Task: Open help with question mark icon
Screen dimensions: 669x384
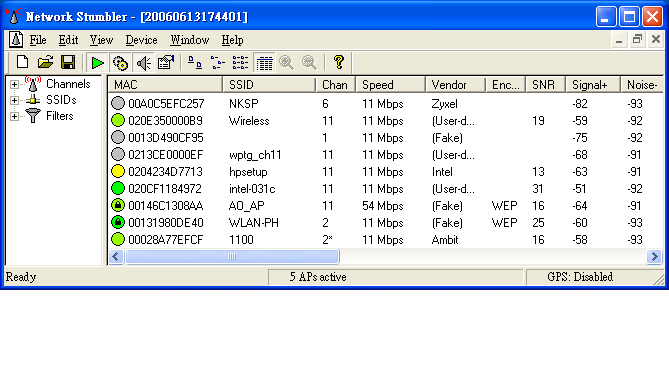Action: point(339,62)
